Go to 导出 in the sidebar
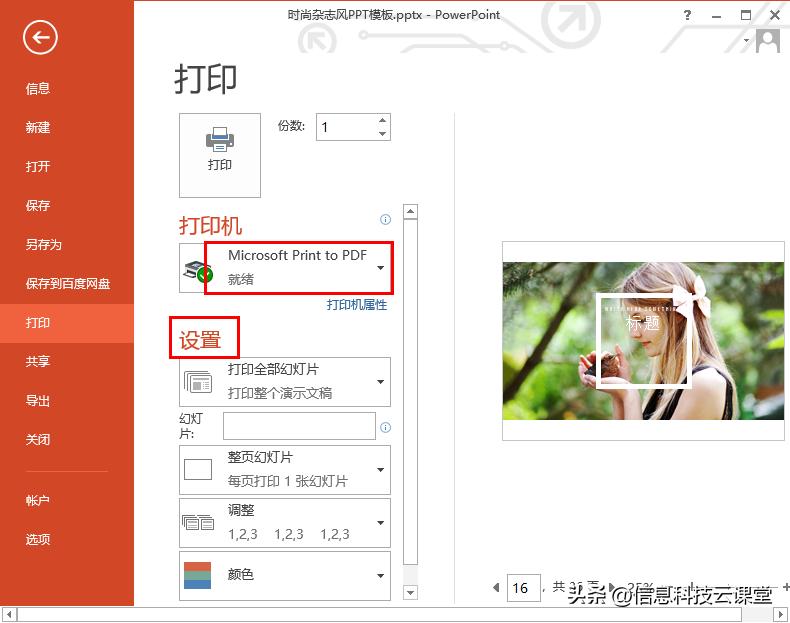This screenshot has height=623, width=790. [x=38, y=401]
